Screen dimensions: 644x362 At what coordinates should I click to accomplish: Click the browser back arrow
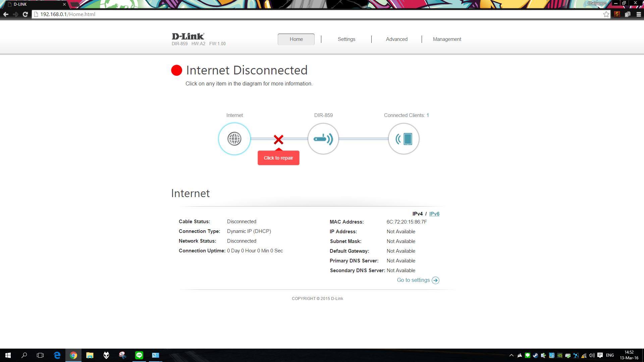coord(6,14)
